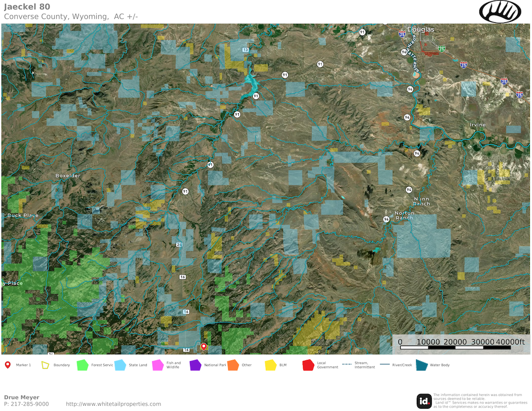The height and width of the screenshot is (411, 532).
Task: Click the Water Body legend icon
Action: [x=421, y=365]
